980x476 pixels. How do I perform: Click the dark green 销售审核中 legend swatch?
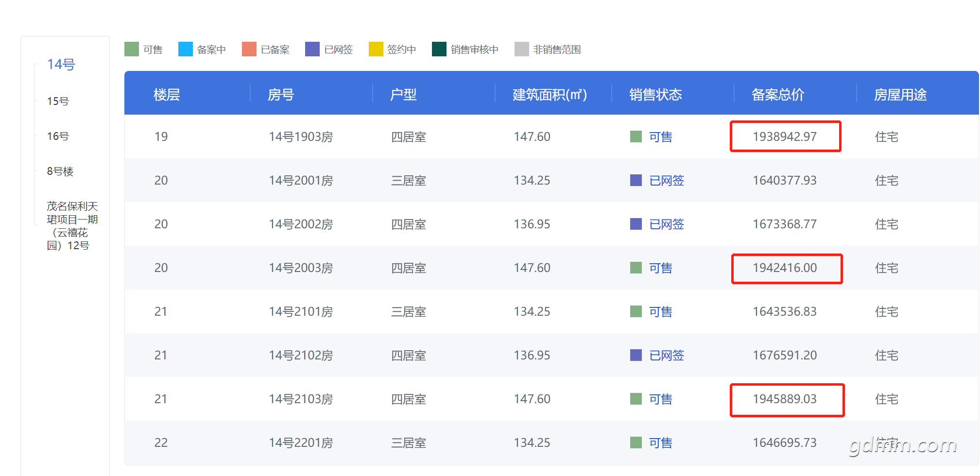(439, 49)
